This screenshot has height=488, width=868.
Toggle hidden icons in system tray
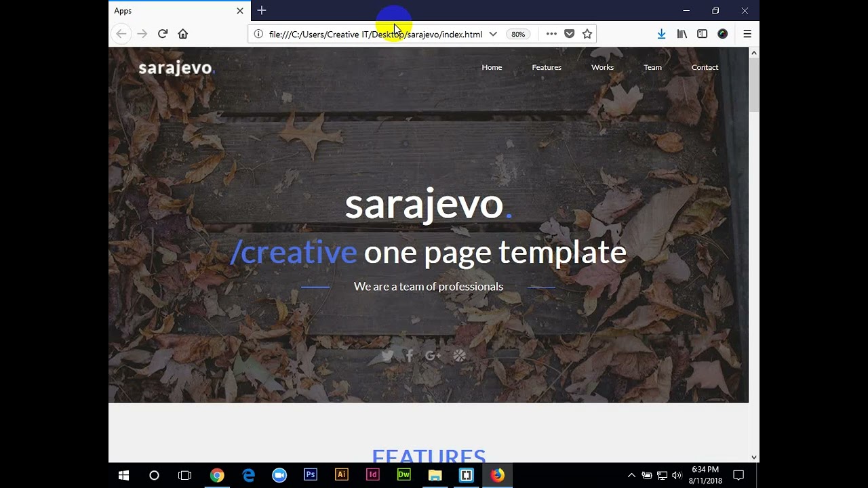click(x=631, y=474)
